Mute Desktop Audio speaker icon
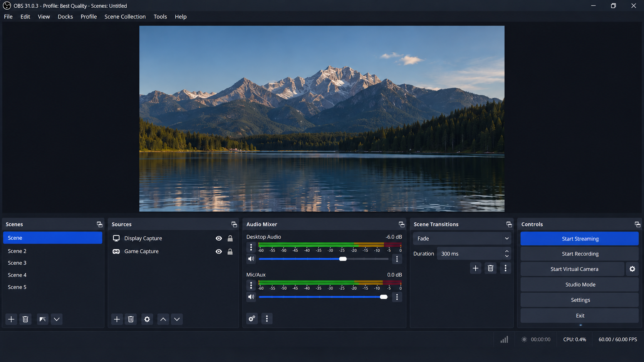 251,259
